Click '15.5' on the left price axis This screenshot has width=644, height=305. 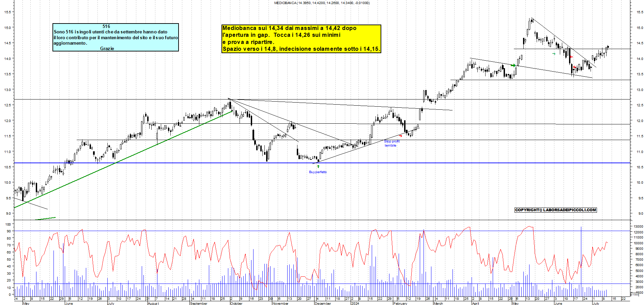tap(7, 12)
